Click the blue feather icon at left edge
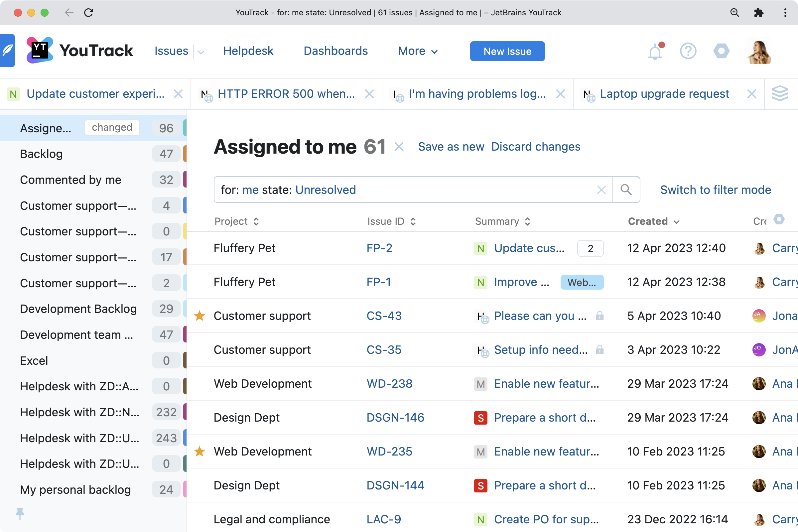Viewport: 798px width, 532px height. tap(7, 50)
